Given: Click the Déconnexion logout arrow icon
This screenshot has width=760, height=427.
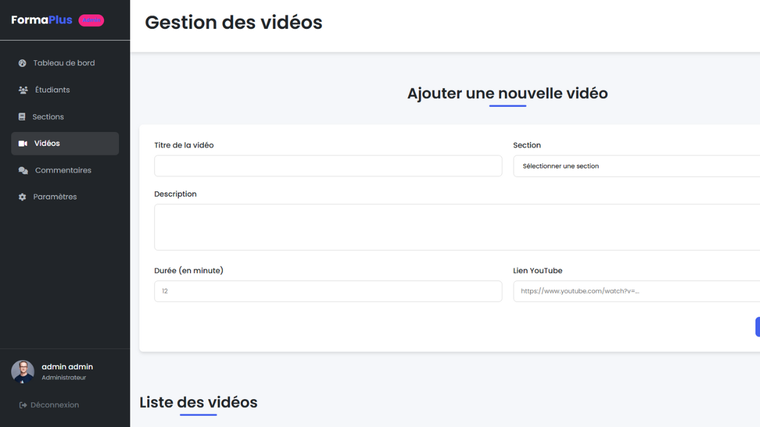Looking at the screenshot, I should point(23,405).
